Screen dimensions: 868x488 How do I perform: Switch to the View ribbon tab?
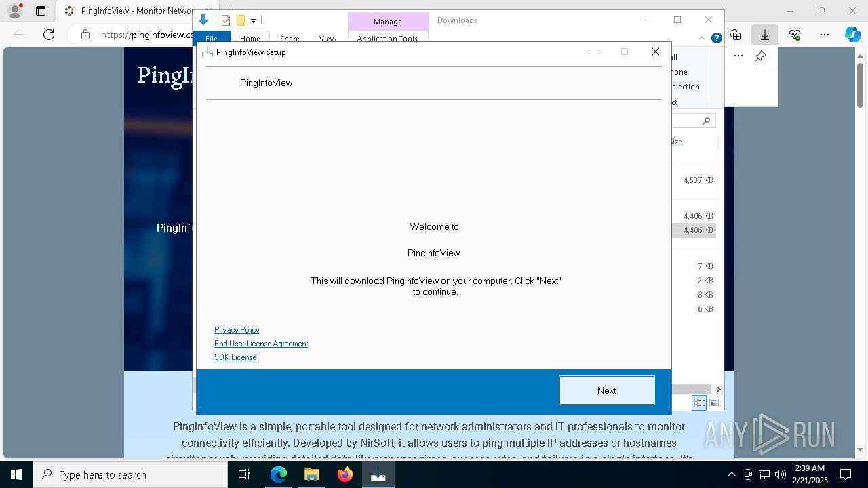328,39
